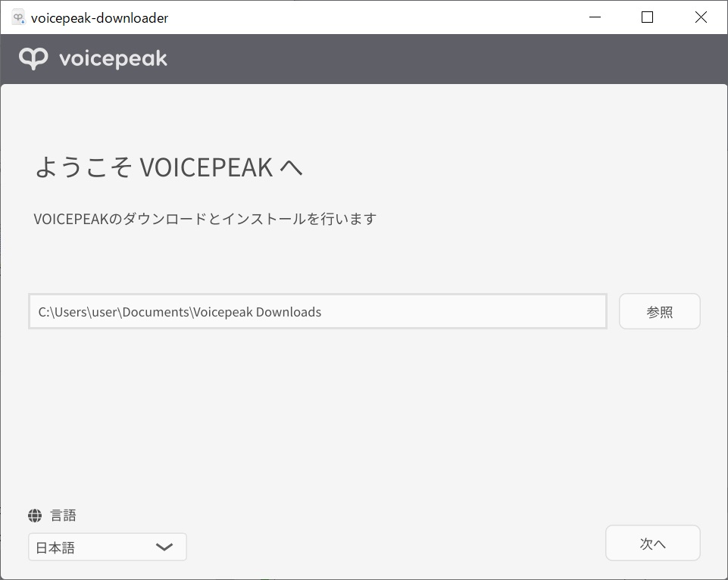Click the voicepeak logo icon in header
This screenshot has width=728, height=580.
click(x=33, y=58)
